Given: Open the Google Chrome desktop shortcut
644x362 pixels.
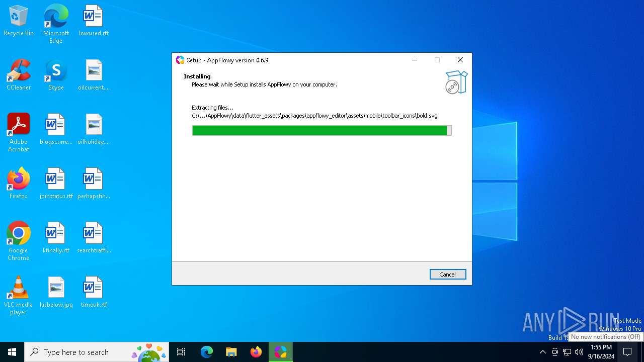Looking at the screenshot, I should pyautogui.click(x=19, y=241).
